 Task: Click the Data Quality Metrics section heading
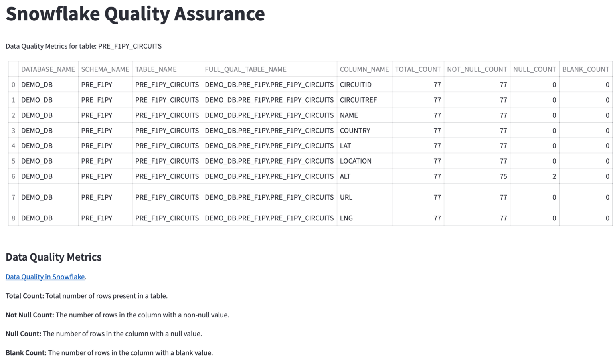tap(53, 257)
